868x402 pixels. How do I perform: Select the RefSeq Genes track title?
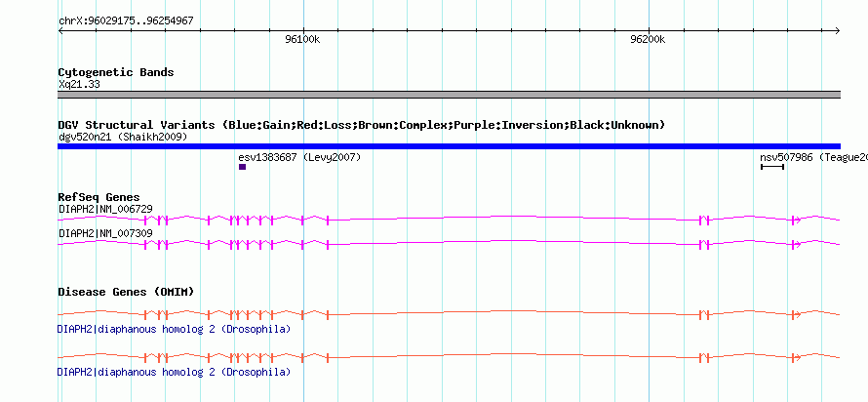(x=99, y=197)
